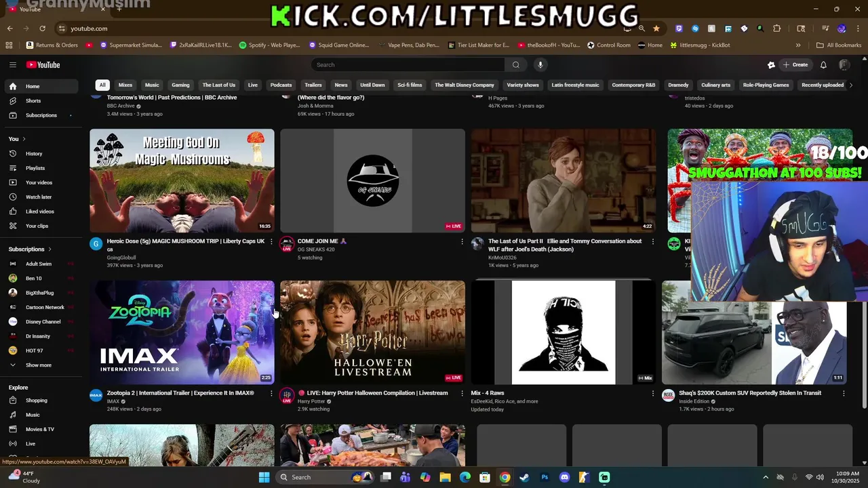Open options menu for Zootopia 2 video
Viewport: 868px width, 488px height.
click(x=271, y=393)
